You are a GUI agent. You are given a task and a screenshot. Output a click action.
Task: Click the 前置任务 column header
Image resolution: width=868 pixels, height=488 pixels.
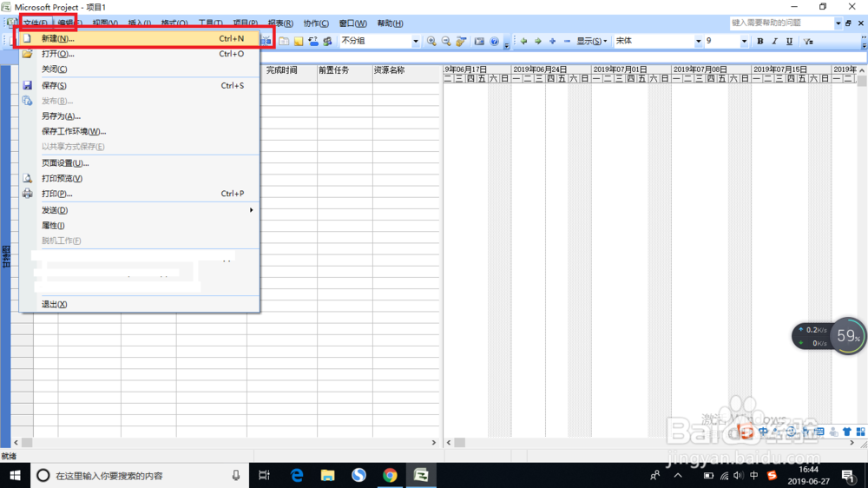[345, 70]
